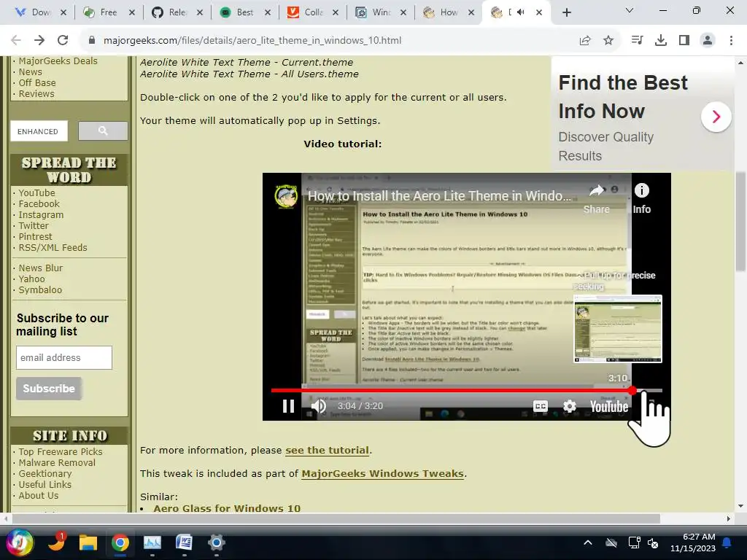The image size is (747, 560).
Task: Open Aero Glass for Windows 10 link
Action: pyautogui.click(x=227, y=508)
